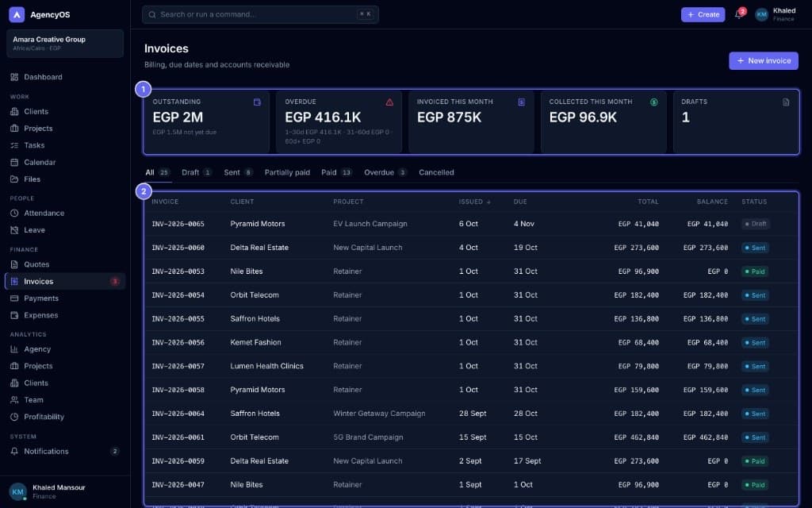Click the 17 Sept due date
This screenshot has width=812, height=508.
527,461
